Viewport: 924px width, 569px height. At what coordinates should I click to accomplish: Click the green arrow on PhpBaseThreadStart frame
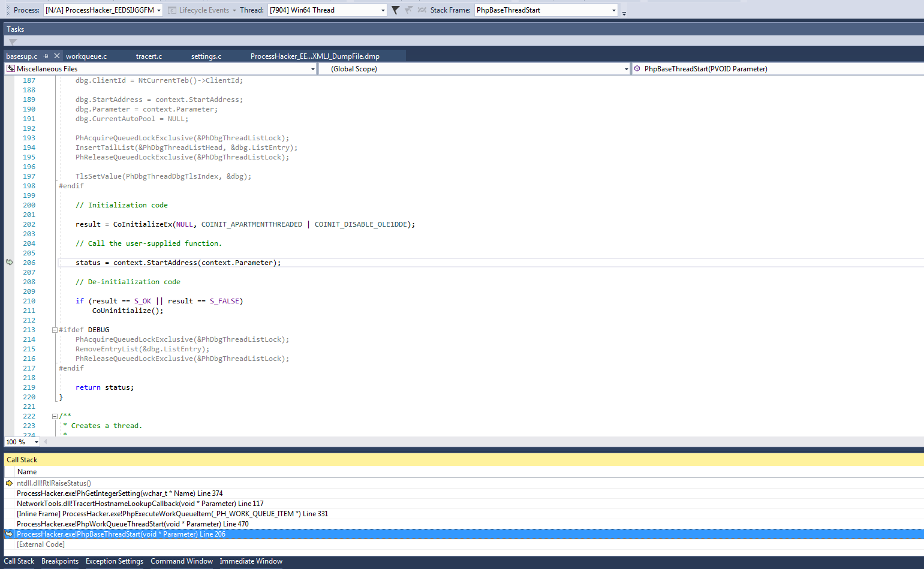[10, 534]
